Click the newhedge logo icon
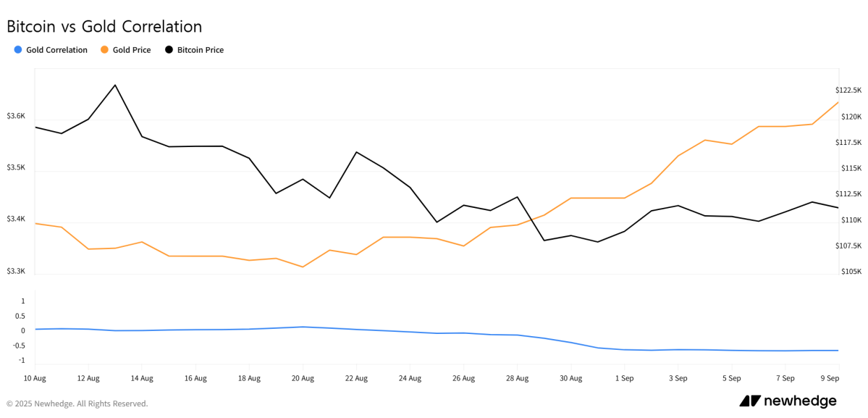The image size is (868, 418). tap(749, 401)
